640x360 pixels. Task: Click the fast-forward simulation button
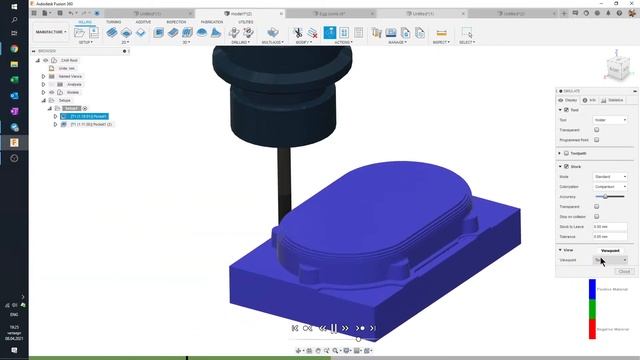(x=346, y=328)
